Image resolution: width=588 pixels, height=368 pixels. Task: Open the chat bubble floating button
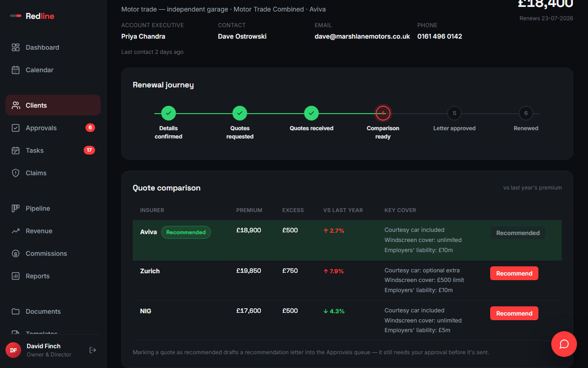coord(564,344)
